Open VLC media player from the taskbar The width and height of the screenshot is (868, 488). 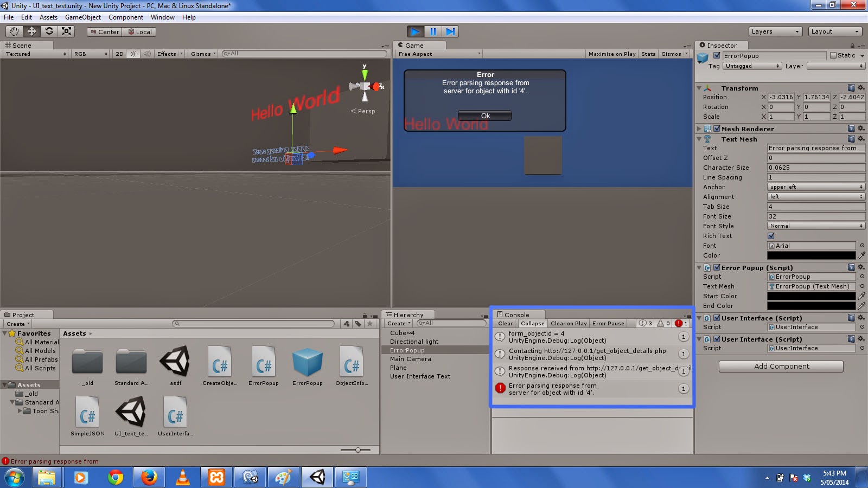[183, 477]
